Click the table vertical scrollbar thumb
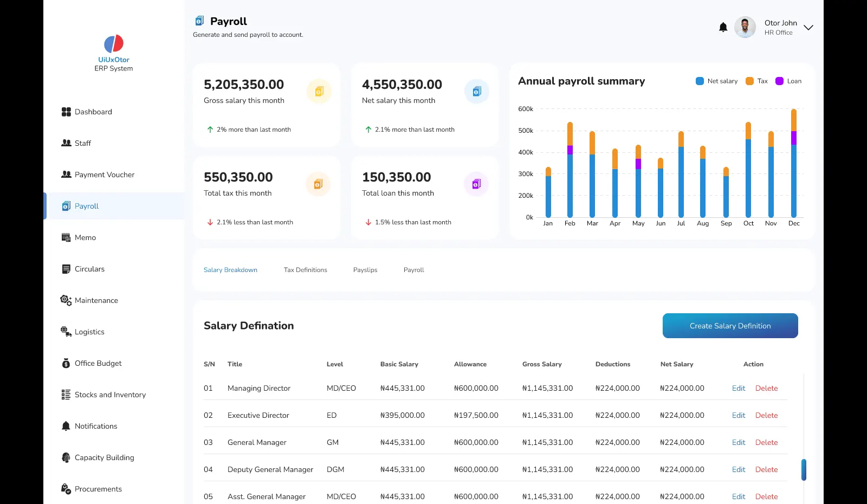Image resolution: width=867 pixels, height=504 pixels. tap(804, 470)
